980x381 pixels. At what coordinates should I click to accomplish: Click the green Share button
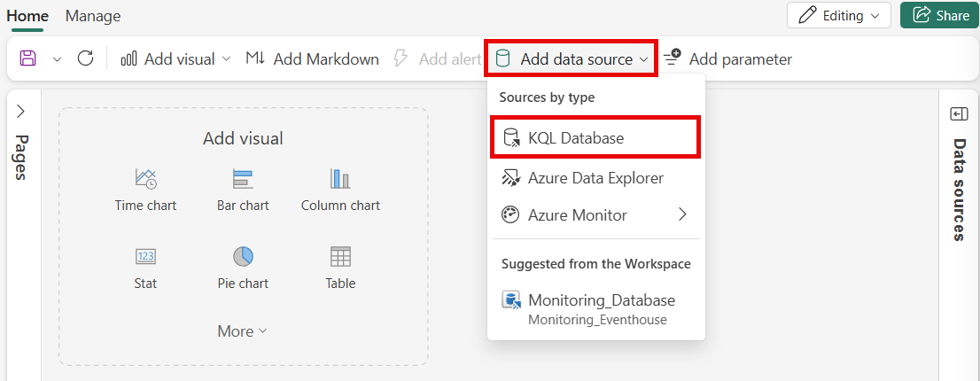point(939,15)
